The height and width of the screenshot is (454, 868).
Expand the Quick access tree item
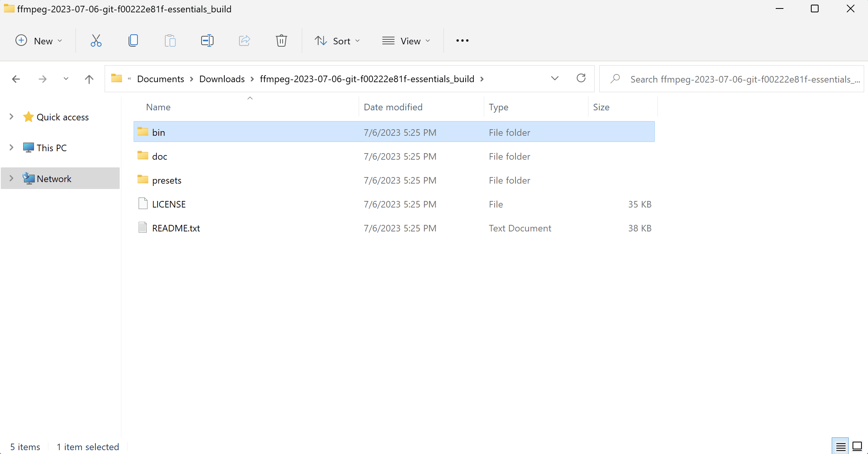[12, 116]
